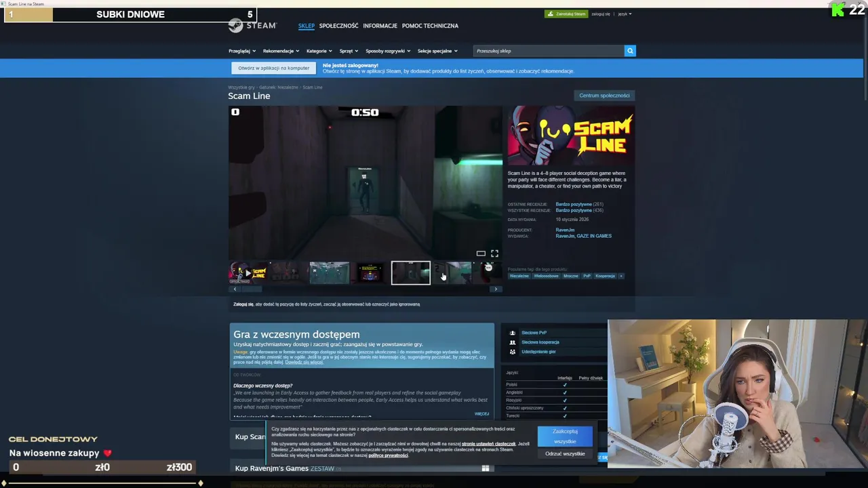Image resolution: width=868 pixels, height=488 pixels.
Task: Click the Steam logo in header
Action: [x=252, y=26]
